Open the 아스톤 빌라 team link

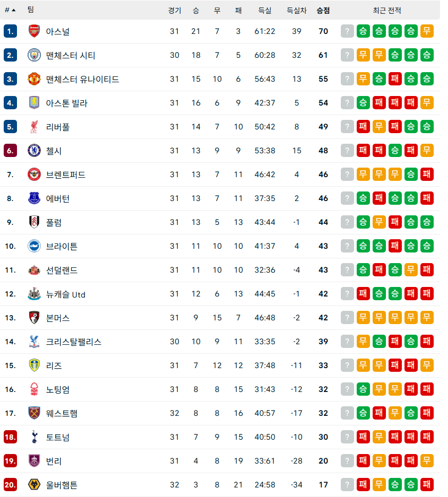tap(66, 103)
